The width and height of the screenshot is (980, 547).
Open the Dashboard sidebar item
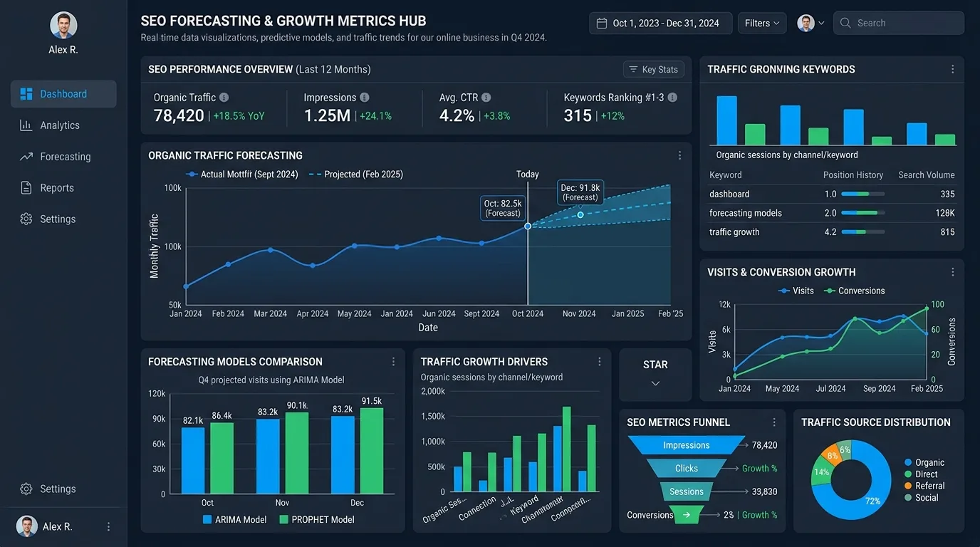(63, 94)
